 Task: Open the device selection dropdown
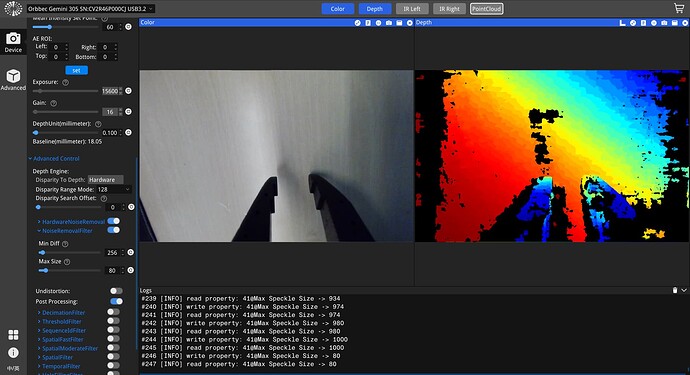91,9
